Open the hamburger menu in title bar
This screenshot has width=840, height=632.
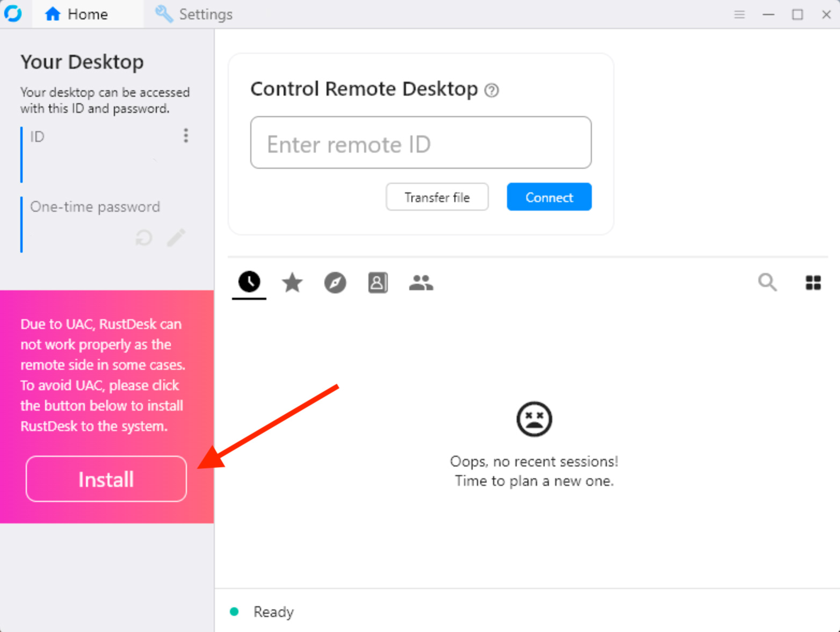point(740,15)
